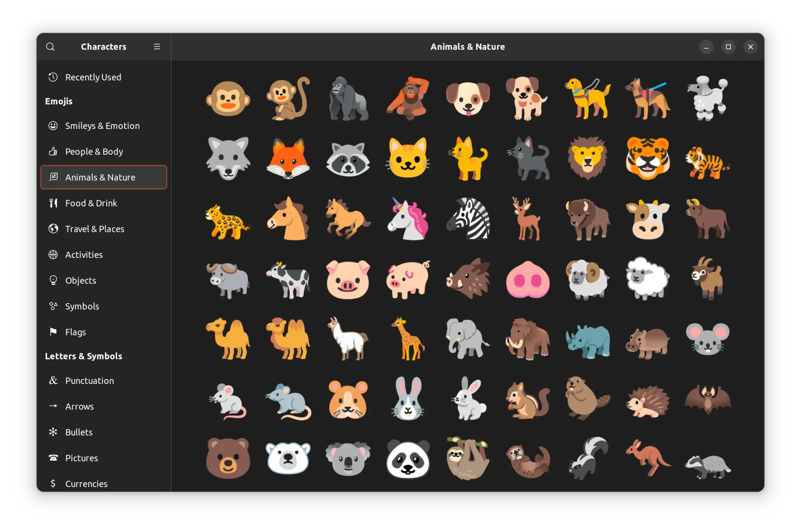This screenshot has height=532, width=801.
Task: Choose the skunk emoji
Action: (588, 459)
